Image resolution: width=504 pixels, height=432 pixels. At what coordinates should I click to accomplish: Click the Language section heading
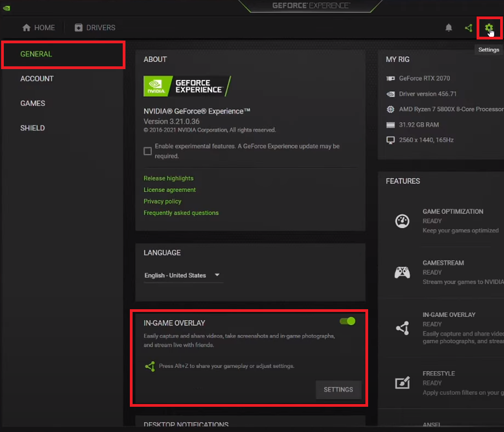tap(162, 253)
